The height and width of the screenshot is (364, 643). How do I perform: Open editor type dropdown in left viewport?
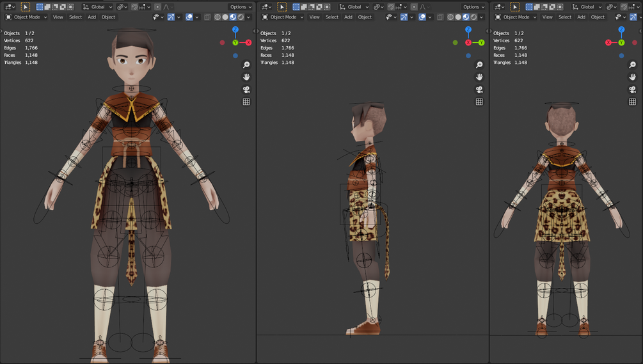tap(10, 7)
